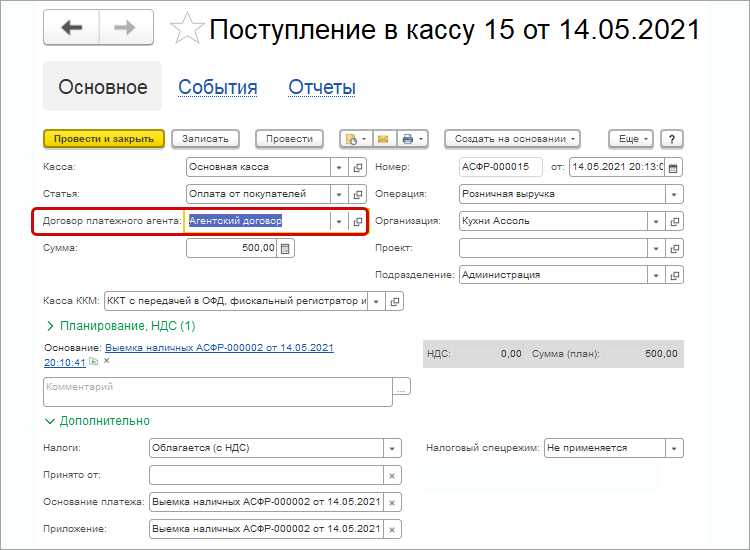This screenshot has width=750, height=550.
Task: Click the Комментарий text field
Action: point(218,392)
